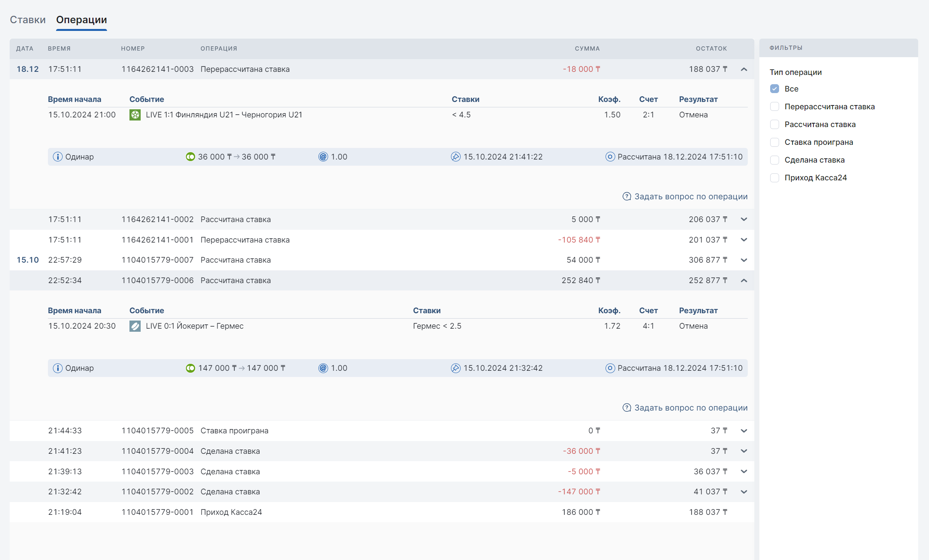Click the @ odds icon in the Финляндия bet row
Screen dimensions: 929x560
323,157
